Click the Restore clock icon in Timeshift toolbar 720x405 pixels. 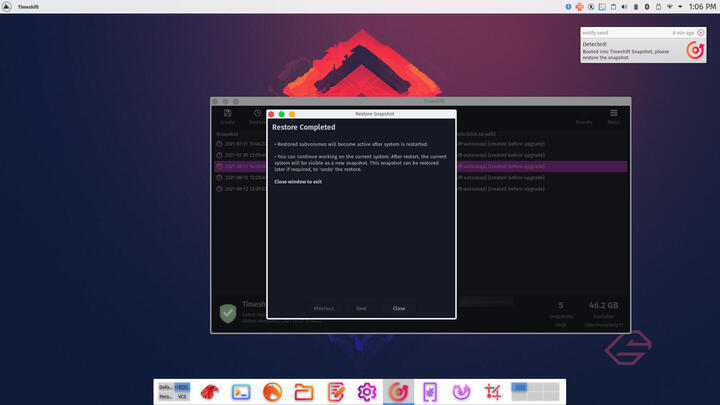pyautogui.click(x=257, y=113)
